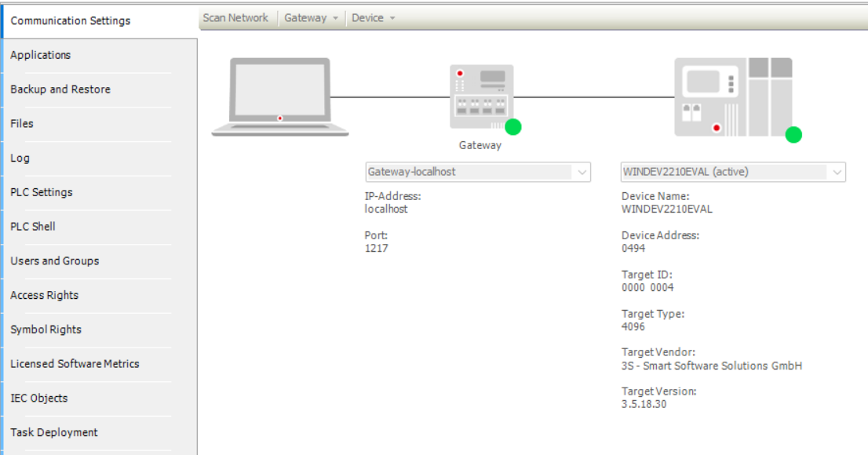Screen dimensions: 868x455
Task: Switch to the PLC Shell tab
Action: pyautogui.click(x=33, y=227)
